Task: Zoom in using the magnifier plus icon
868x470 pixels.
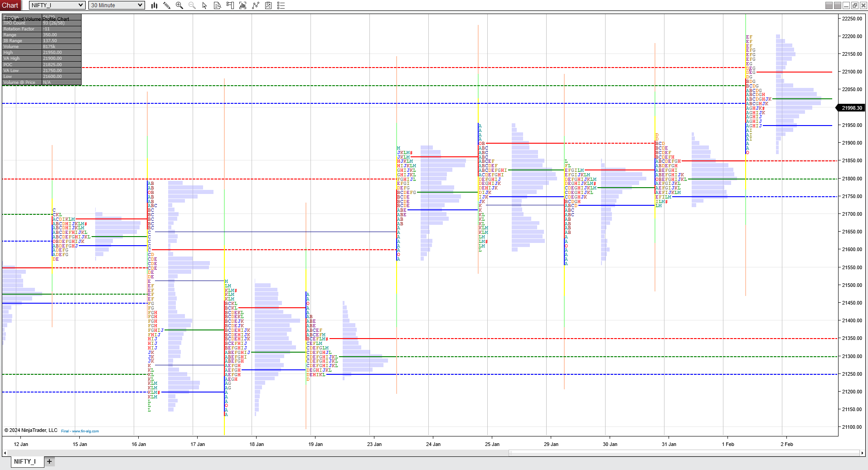Action: click(179, 5)
